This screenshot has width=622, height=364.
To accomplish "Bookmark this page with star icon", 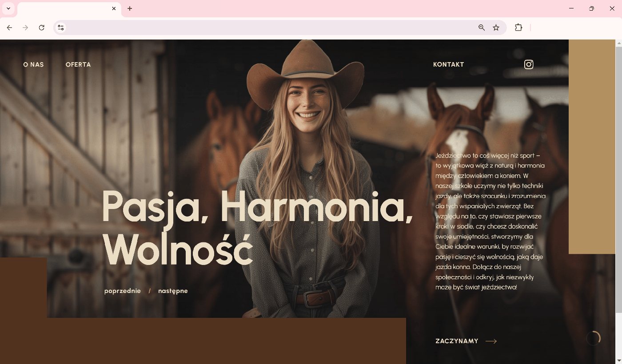I will (496, 28).
